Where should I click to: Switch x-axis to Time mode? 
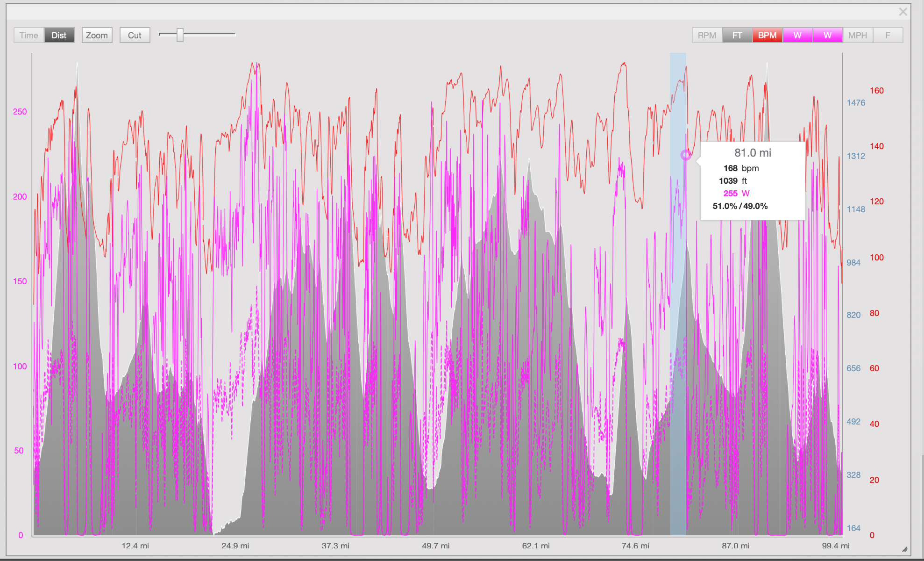click(29, 35)
